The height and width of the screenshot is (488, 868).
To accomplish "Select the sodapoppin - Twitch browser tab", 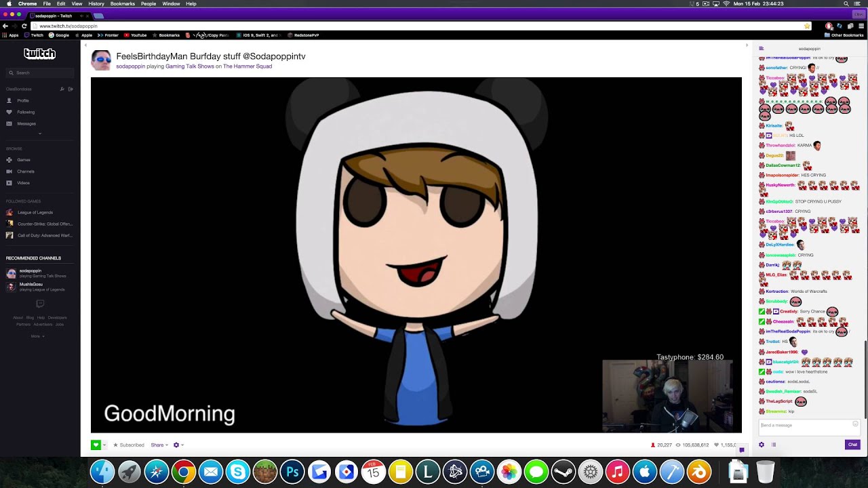I will [x=58, y=16].
